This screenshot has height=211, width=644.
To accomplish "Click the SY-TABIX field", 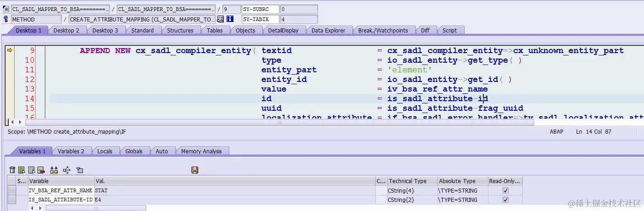I will 260,19.
